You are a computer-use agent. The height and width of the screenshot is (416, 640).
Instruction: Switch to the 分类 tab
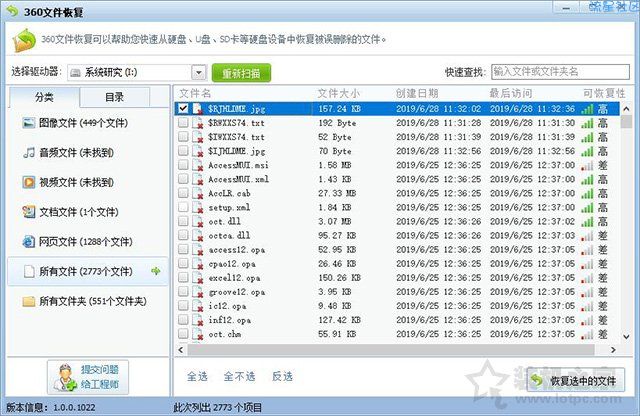pos(44,97)
